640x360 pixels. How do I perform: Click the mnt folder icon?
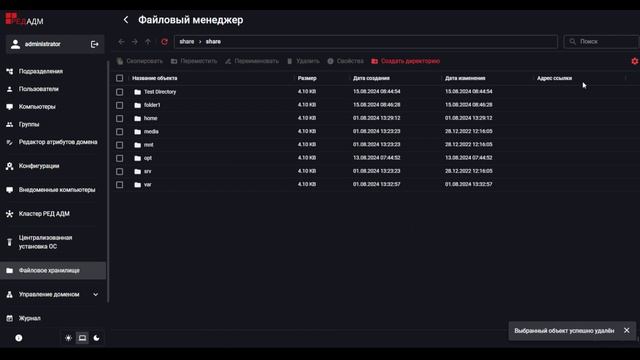(138, 145)
